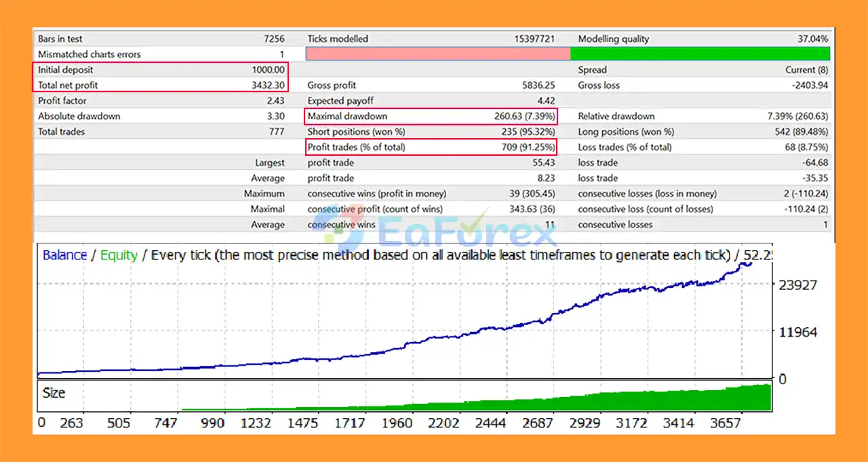The image size is (868, 462).
Task: Click the Equity legend label in chart
Action: (x=119, y=255)
